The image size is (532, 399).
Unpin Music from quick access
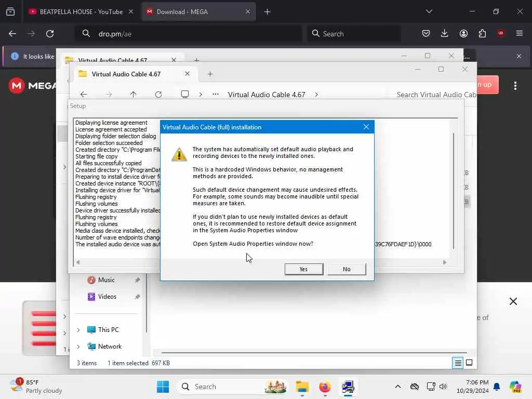(x=137, y=280)
